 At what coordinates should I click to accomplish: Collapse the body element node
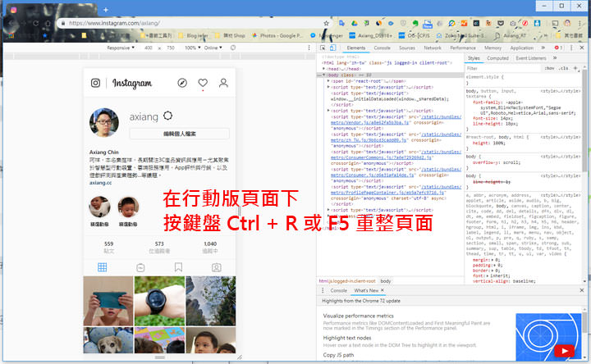(x=323, y=75)
